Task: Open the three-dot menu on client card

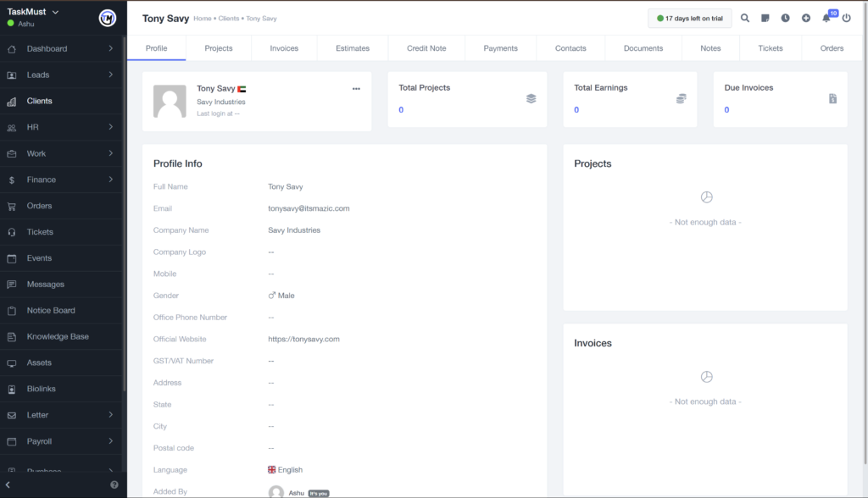Action: (356, 89)
